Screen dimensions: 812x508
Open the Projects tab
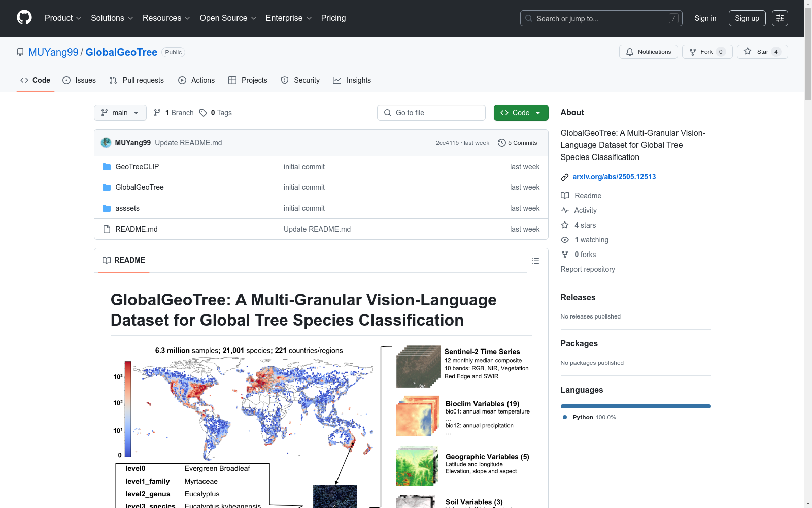[x=248, y=80]
